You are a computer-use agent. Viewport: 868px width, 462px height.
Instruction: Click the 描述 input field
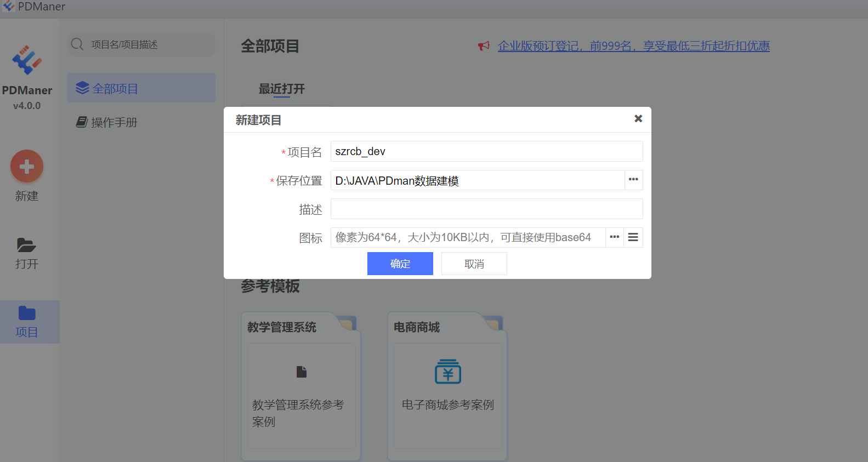[487, 209]
